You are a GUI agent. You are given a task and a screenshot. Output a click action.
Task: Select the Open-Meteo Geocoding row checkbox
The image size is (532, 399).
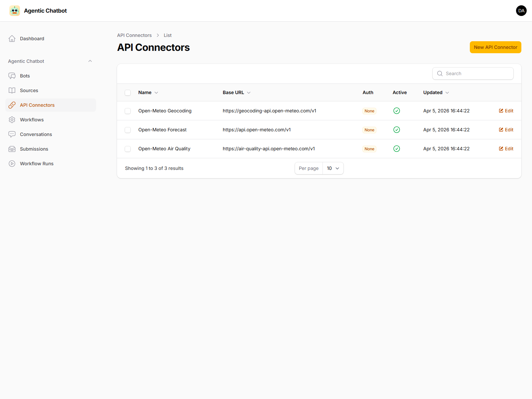pos(128,111)
